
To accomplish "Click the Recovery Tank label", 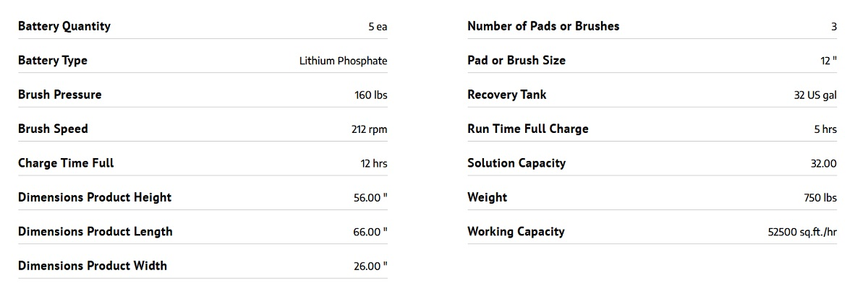I will pos(507,95).
